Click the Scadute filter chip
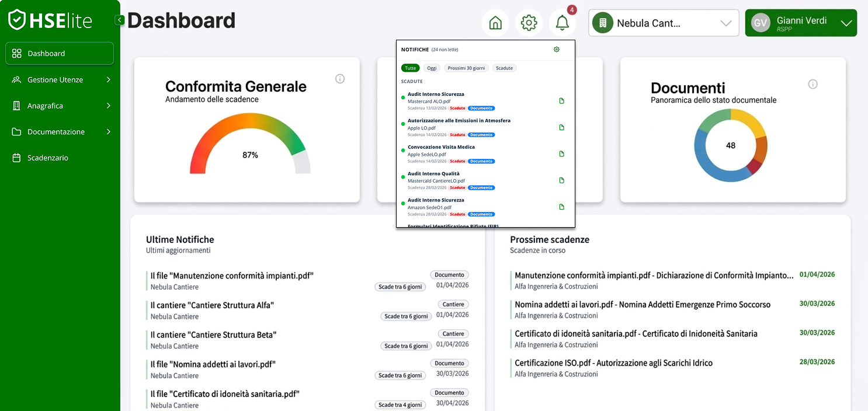Image resolution: width=868 pixels, height=411 pixels. 504,68
